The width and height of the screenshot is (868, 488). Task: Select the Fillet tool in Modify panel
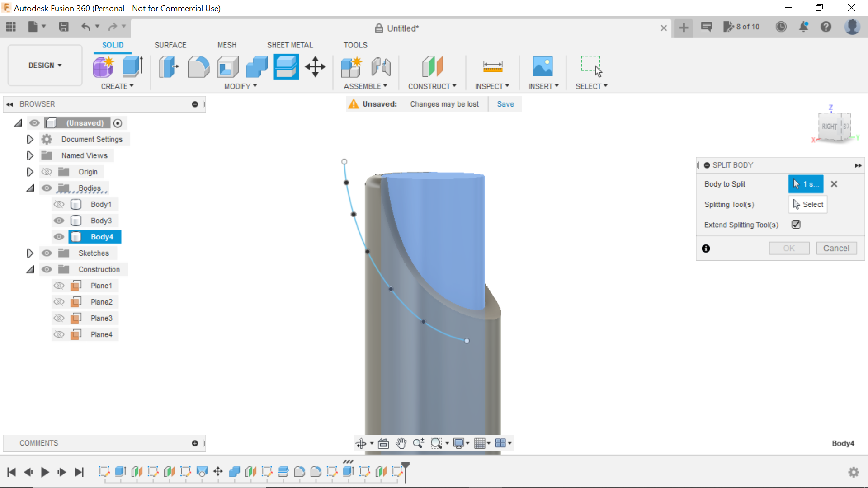(198, 67)
